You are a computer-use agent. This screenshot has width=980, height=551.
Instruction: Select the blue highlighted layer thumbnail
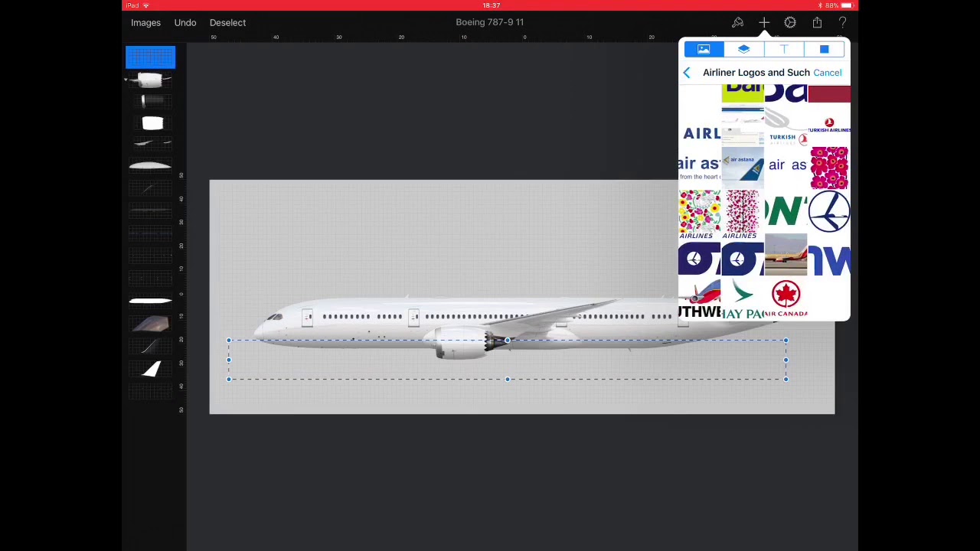pyautogui.click(x=150, y=57)
